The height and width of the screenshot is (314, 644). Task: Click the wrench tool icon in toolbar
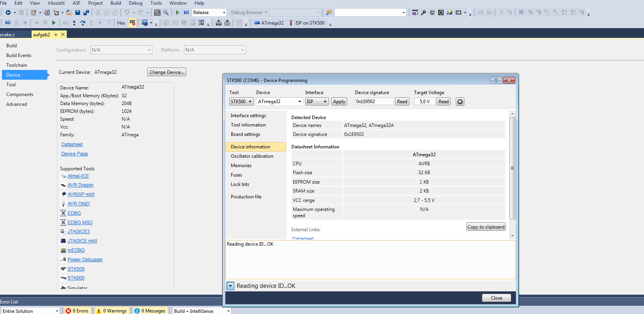[424, 12]
